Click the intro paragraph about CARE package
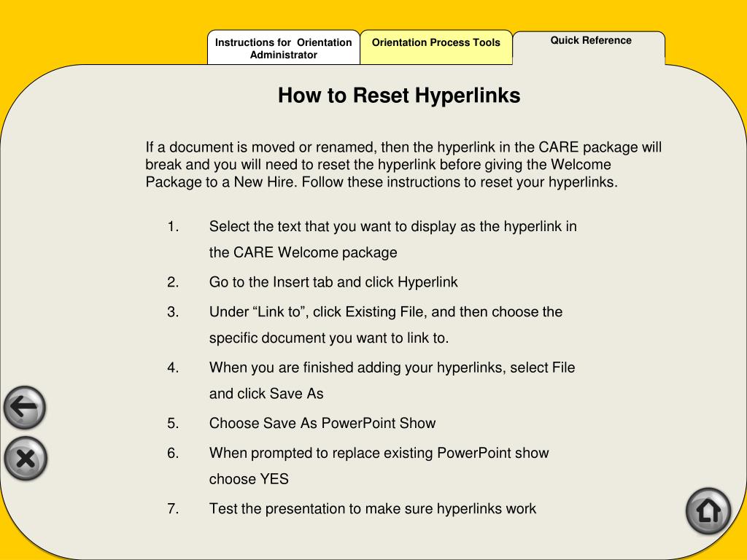 403,164
